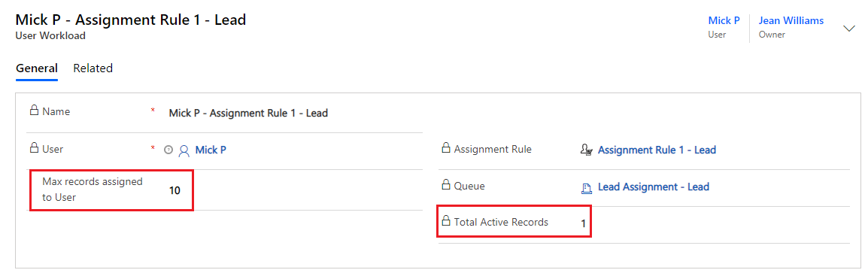Click the Assignment Rule field label
The image size is (868, 273).
click(493, 149)
